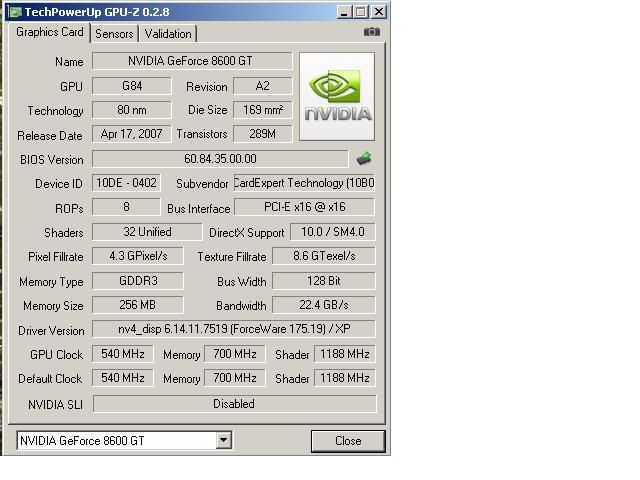
Task: Click the Driver Version field nv4_disp 6.14.11.7519
Action: (x=234, y=329)
